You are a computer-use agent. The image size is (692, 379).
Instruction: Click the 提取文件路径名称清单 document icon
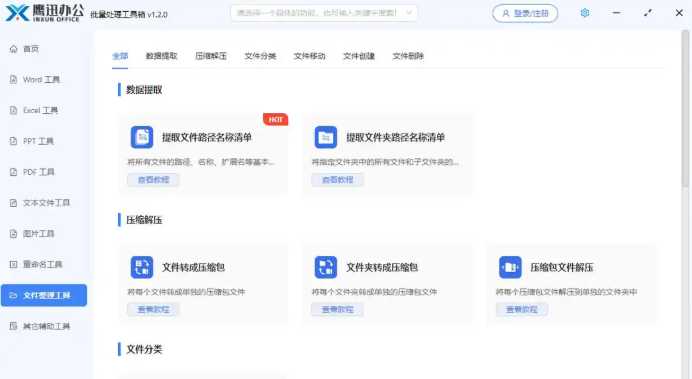(x=142, y=137)
